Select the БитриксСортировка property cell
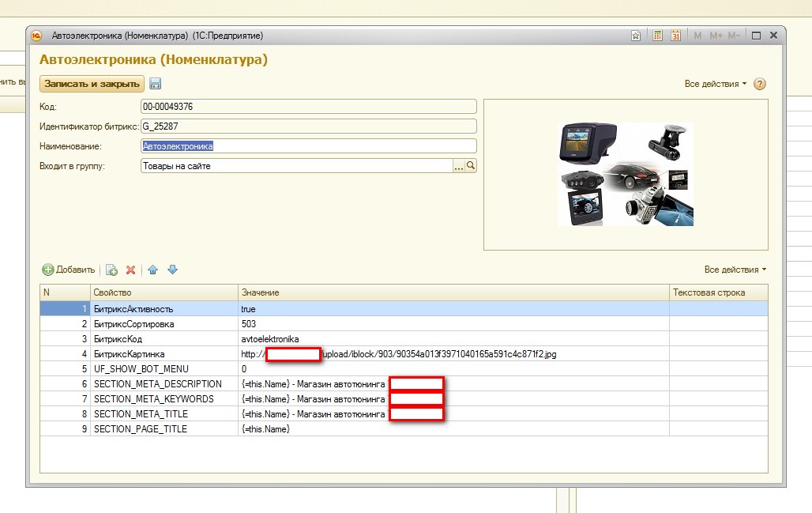Screen dimensions: 812x513 164,324
